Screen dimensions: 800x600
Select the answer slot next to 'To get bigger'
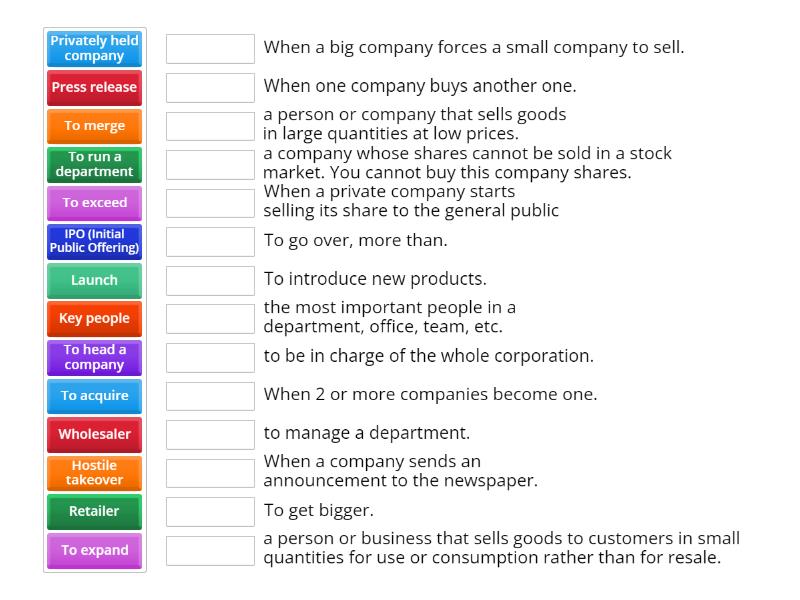210,511
